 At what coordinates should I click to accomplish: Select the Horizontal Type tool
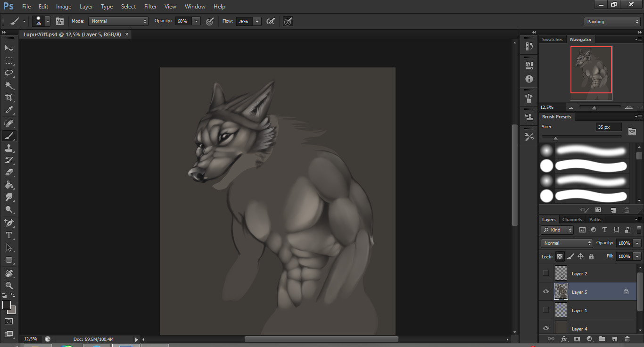[x=9, y=235]
